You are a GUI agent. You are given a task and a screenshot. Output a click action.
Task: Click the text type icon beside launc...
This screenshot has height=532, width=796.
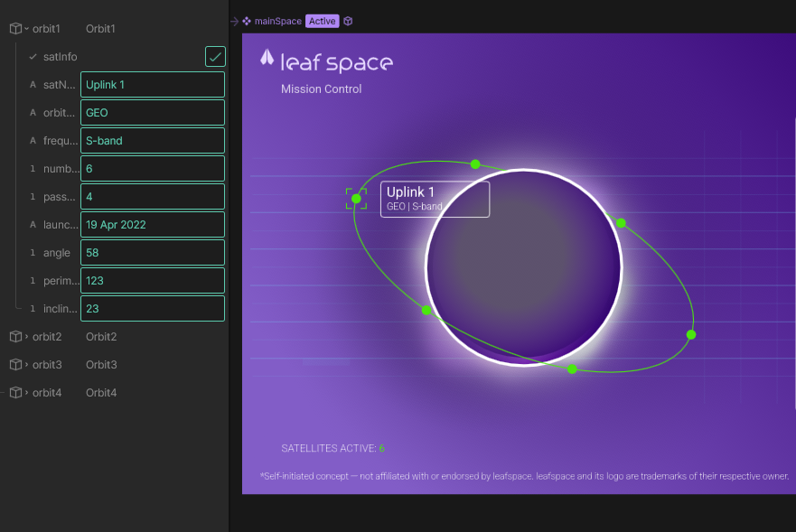pyautogui.click(x=33, y=224)
